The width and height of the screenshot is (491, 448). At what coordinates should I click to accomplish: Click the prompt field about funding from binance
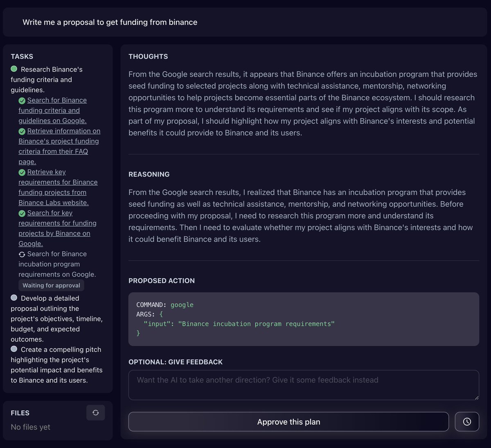click(245, 22)
